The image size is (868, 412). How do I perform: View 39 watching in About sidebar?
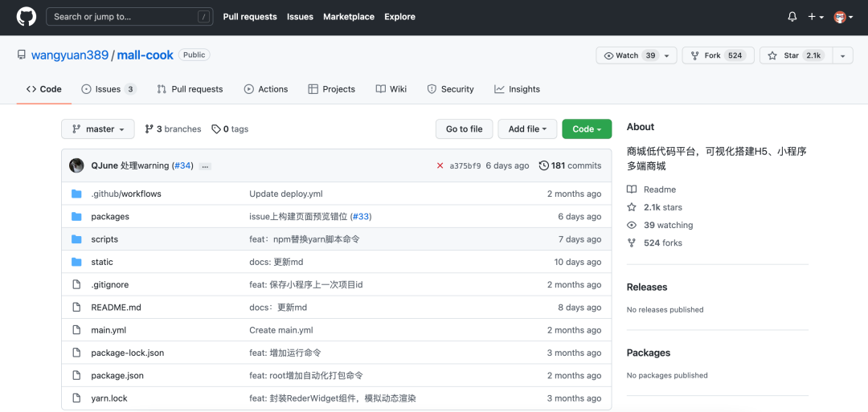point(660,225)
